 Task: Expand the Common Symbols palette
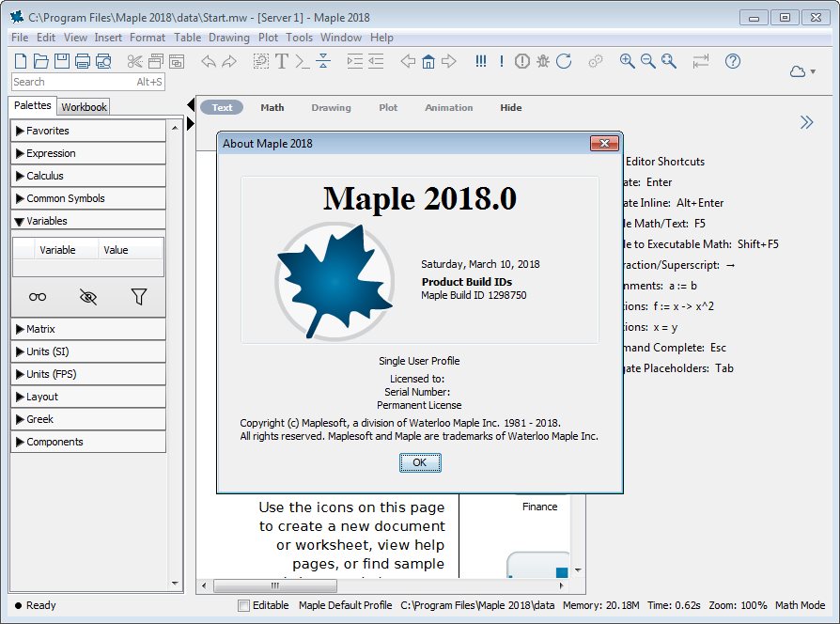(88, 198)
